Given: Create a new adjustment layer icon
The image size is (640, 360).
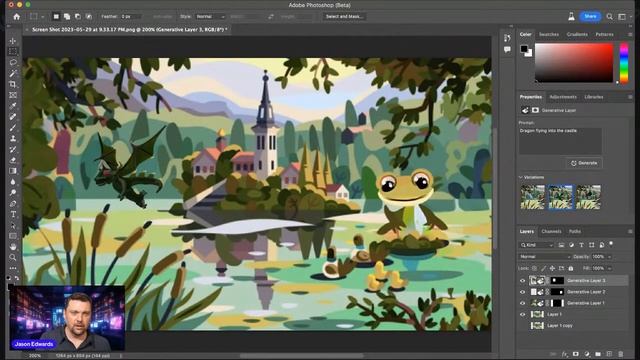Looking at the screenshot, I should (587, 354).
